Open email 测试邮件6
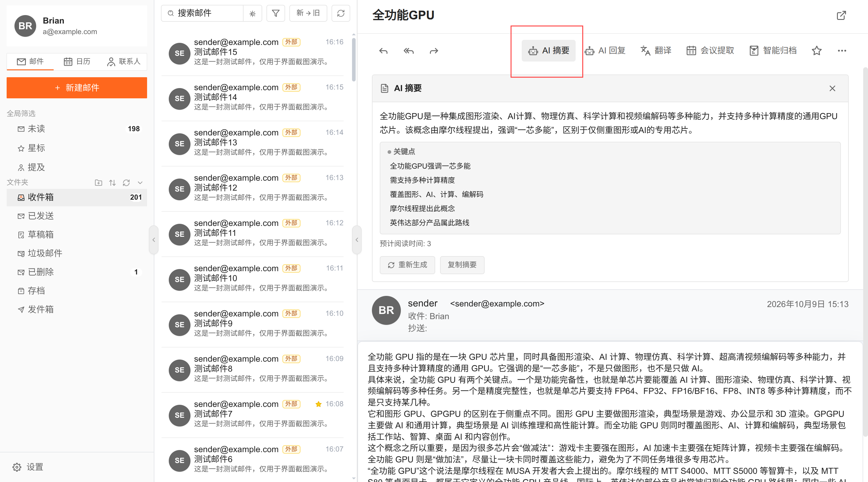The image size is (868, 482). 253,460
